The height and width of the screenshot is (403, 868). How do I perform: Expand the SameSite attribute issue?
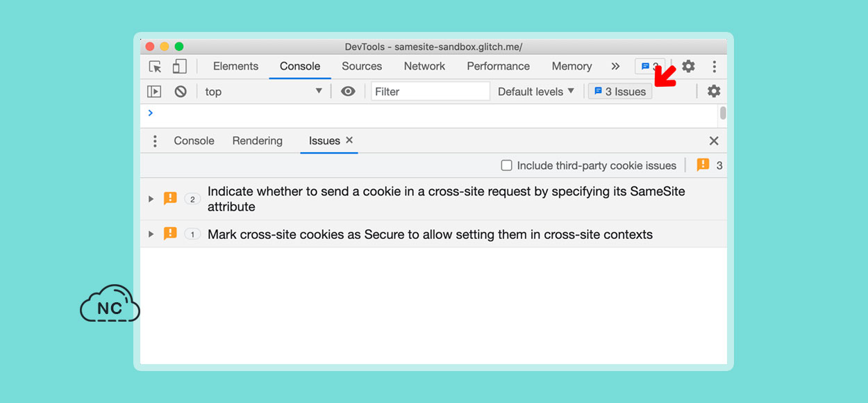pos(151,199)
